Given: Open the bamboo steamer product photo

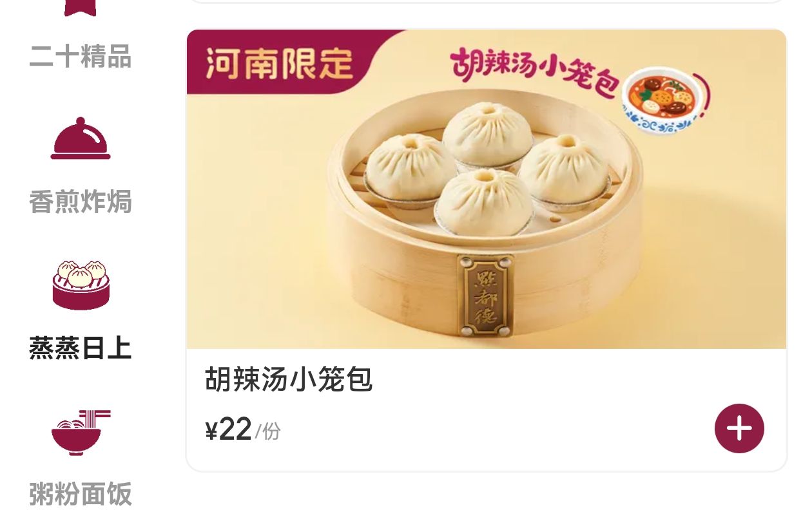Looking at the screenshot, I should 487,189.
